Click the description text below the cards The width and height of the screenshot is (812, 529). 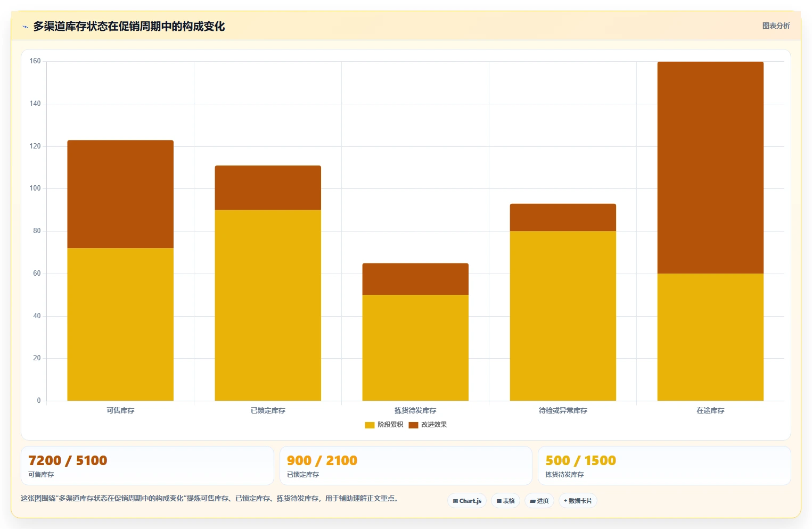[209, 499]
